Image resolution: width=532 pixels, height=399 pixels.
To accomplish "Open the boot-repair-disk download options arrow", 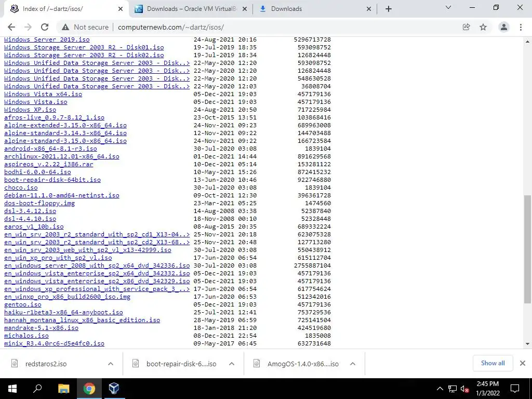I will [x=232, y=364].
